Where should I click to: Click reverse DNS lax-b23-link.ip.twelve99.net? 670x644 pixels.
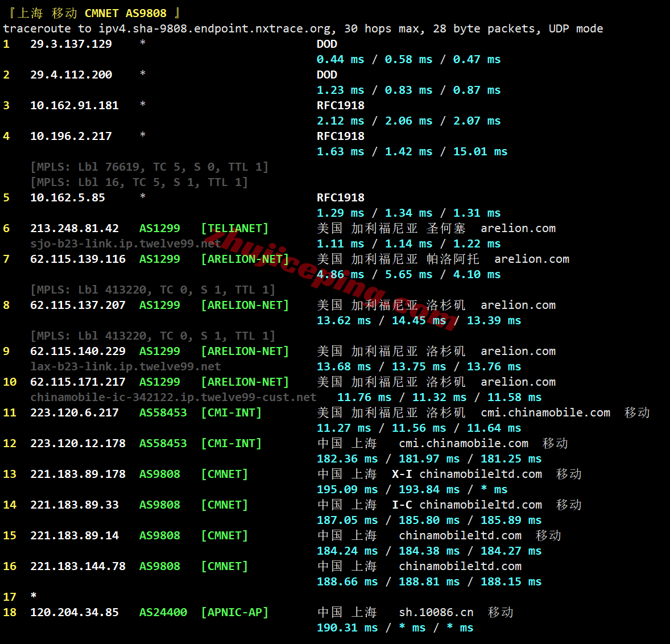click(126, 367)
